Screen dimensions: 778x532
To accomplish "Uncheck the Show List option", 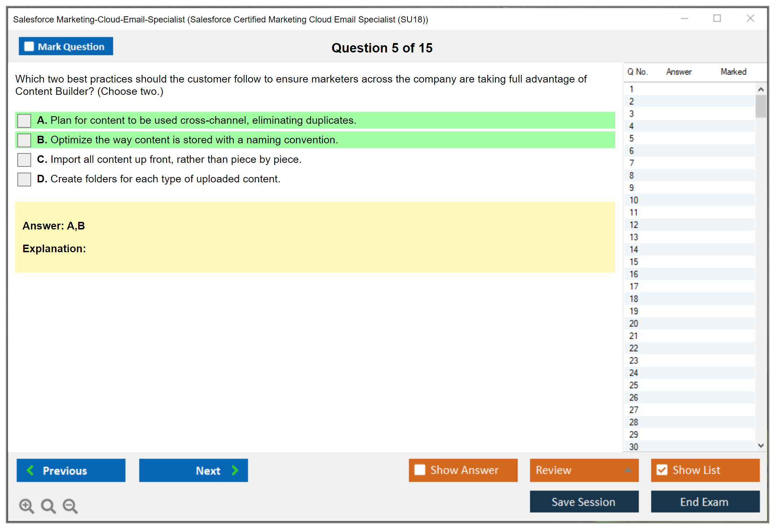I will coord(662,470).
